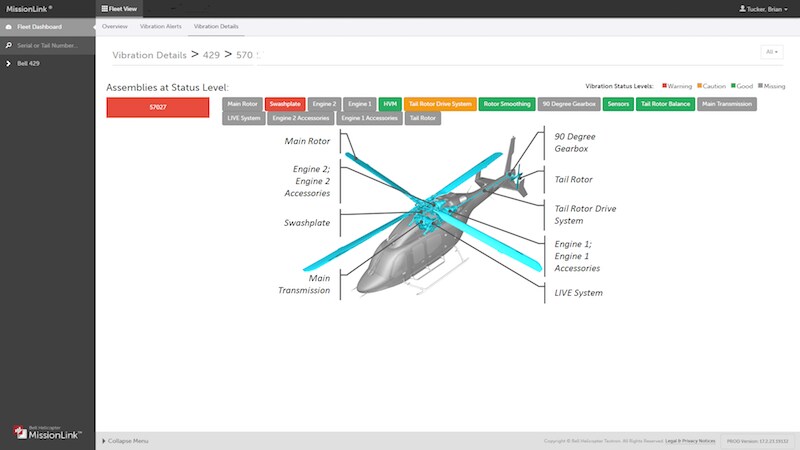This screenshot has width=800, height=450.
Task: Click the 429 breadcrumb link
Action: (x=211, y=55)
